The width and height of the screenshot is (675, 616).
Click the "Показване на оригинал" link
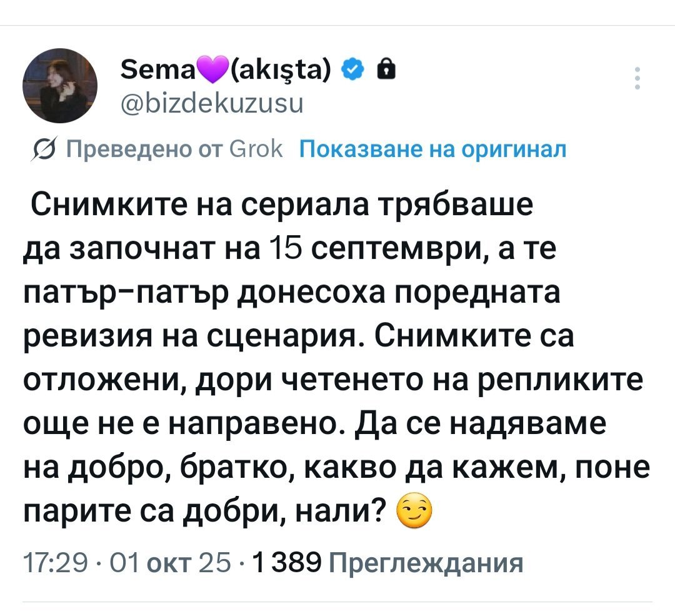pos(434,150)
